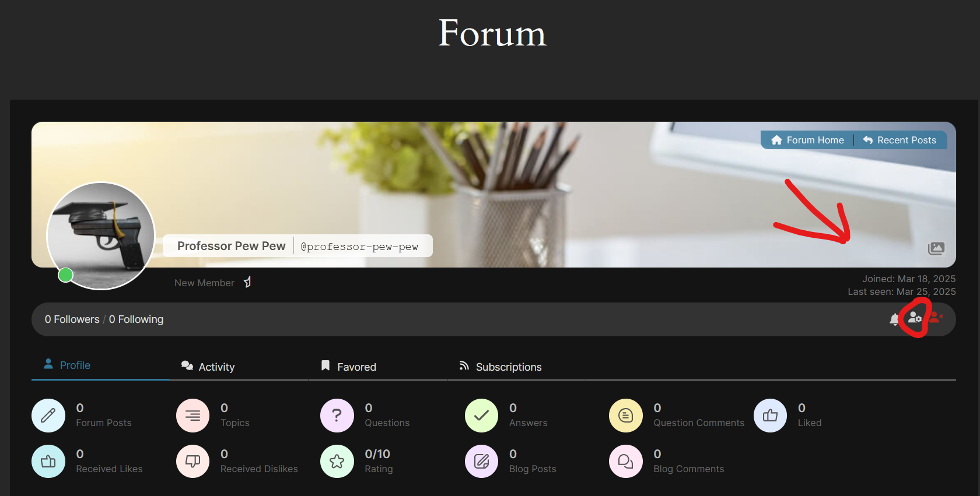Open the Favored tab
The width and height of the screenshot is (980, 496).
point(349,367)
